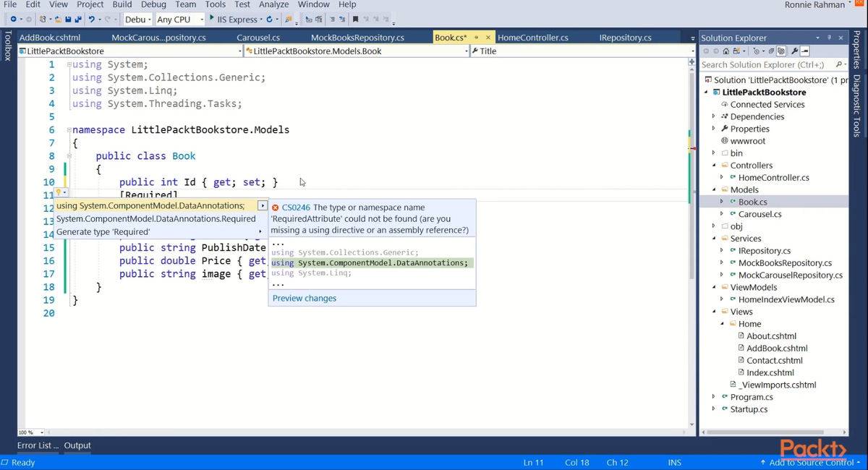The width and height of the screenshot is (868, 470).
Task: Toggle bookmark using the Bookmark toolbar icon
Action: pos(355,20)
